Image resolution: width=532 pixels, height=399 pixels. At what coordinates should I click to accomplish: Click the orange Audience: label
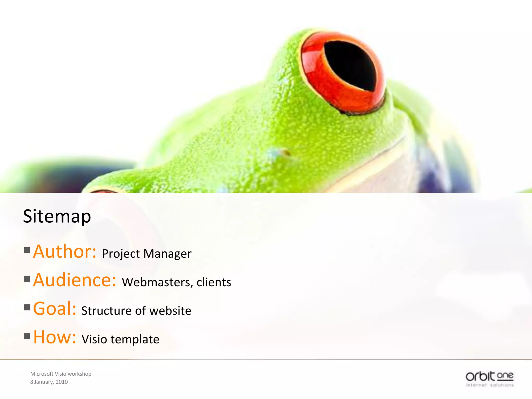click(x=75, y=280)
